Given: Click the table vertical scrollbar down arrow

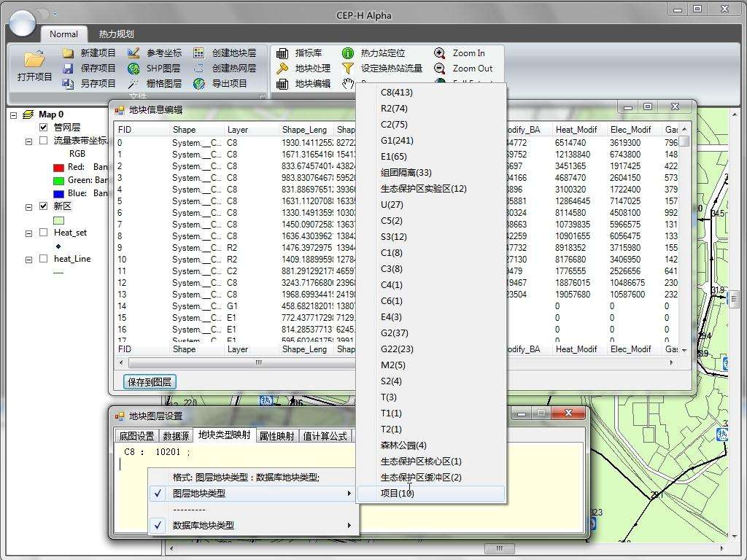Looking at the screenshot, I should (x=684, y=351).
